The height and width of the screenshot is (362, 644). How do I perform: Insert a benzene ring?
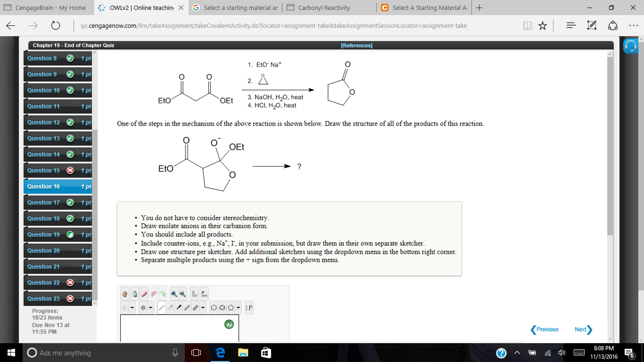[222, 308]
